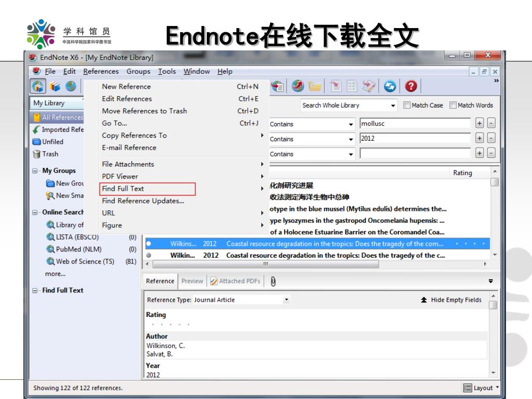Image resolution: width=532 pixels, height=399 pixels.
Task: Open first Contains comparison dropdown
Action: (351, 124)
